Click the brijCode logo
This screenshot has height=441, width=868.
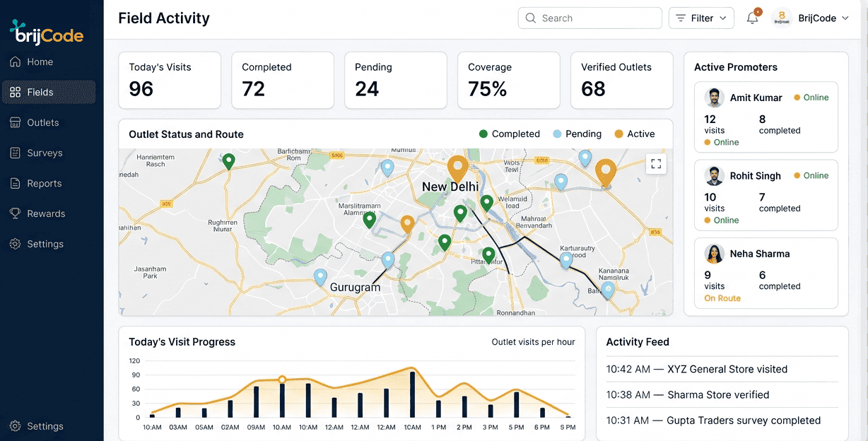tap(47, 32)
